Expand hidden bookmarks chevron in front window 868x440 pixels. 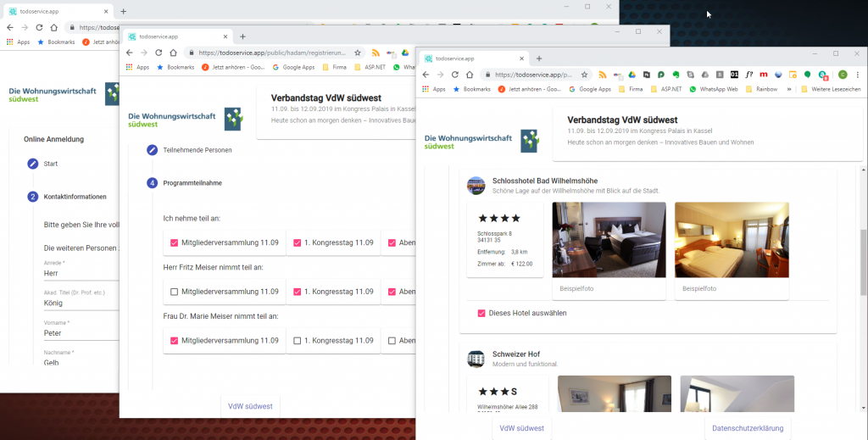(x=789, y=89)
